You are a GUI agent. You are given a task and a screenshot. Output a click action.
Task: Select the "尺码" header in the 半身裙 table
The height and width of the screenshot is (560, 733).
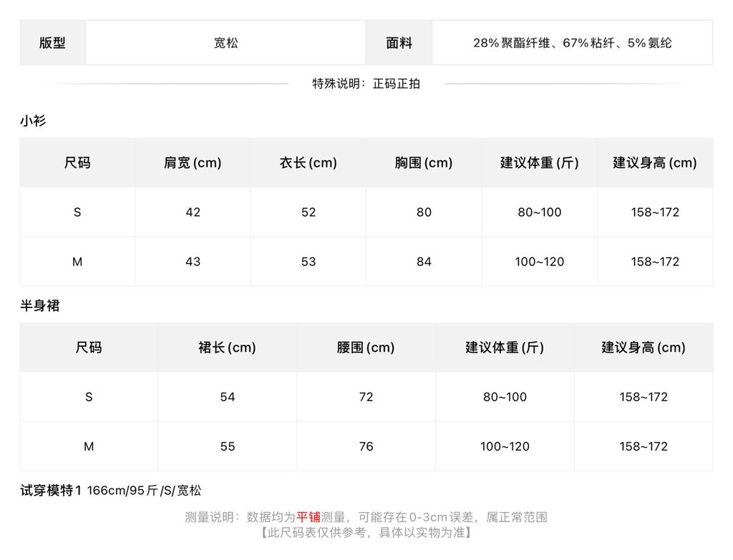(x=89, y=348)
